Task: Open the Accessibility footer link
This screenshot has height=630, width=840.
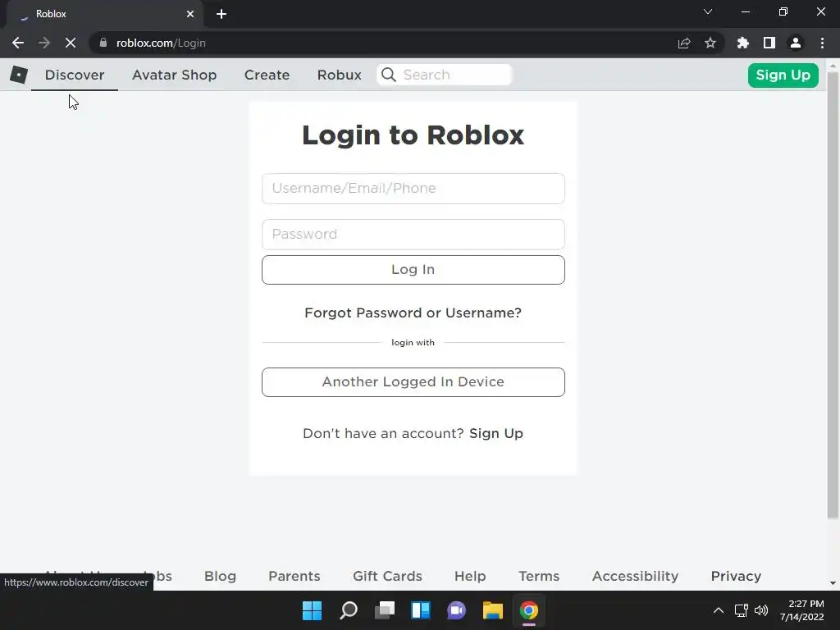Action: pos(636,576)
